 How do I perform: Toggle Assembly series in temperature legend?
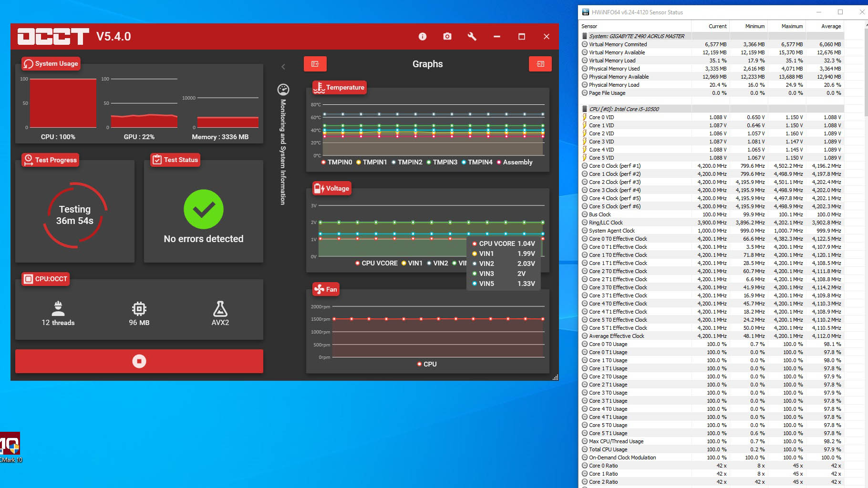click(x=515, y=162)
